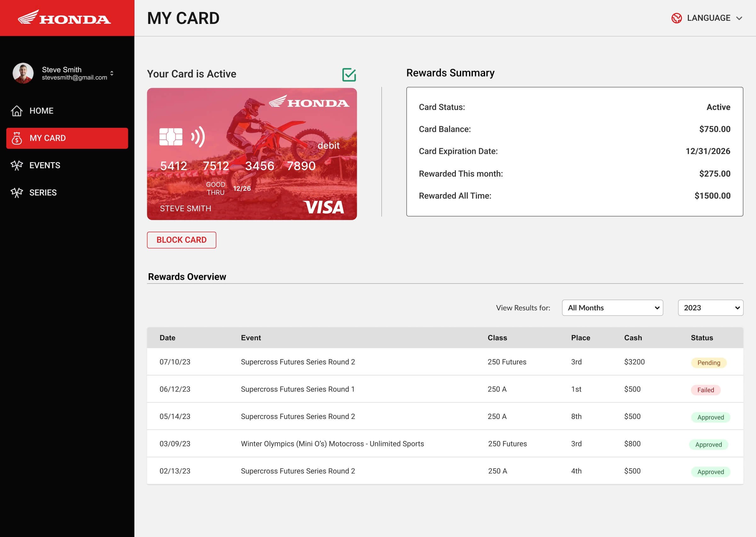Click the crossed flags Events icon
Viewport: 756px width, 537px height.
click(x=17, y=165)
